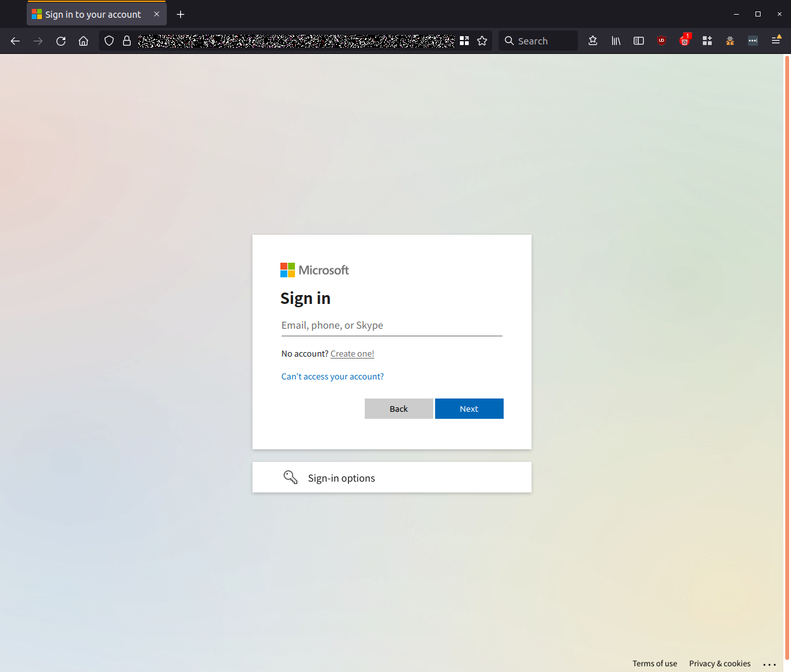Click the Back button
Screen dimensions: 791x672
[398, 408]
